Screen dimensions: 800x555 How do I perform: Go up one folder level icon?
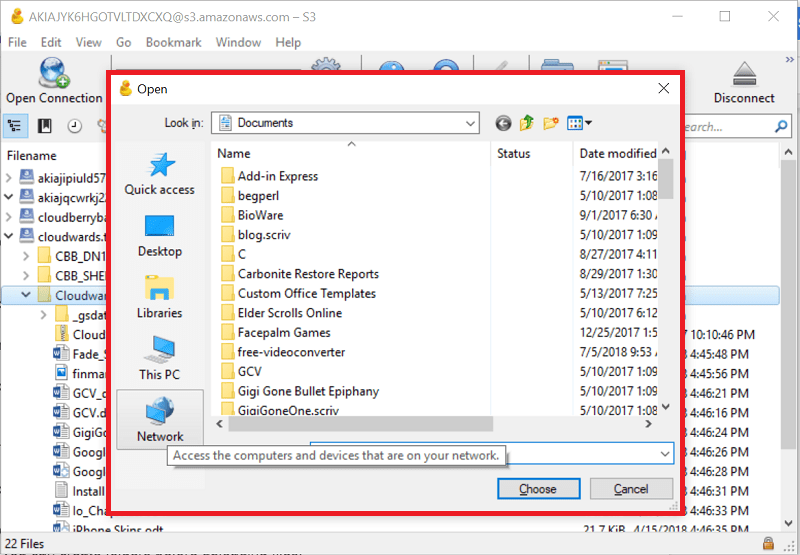point(527,123)
